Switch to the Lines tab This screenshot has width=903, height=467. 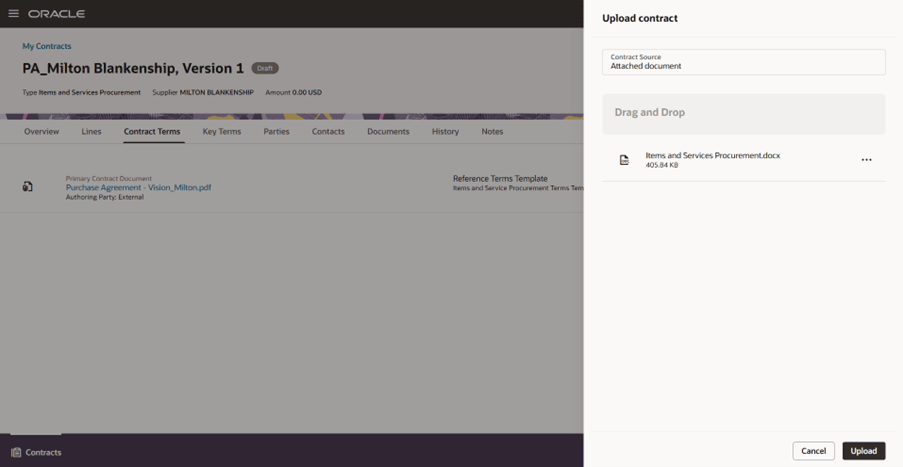(x=91, y=131)
